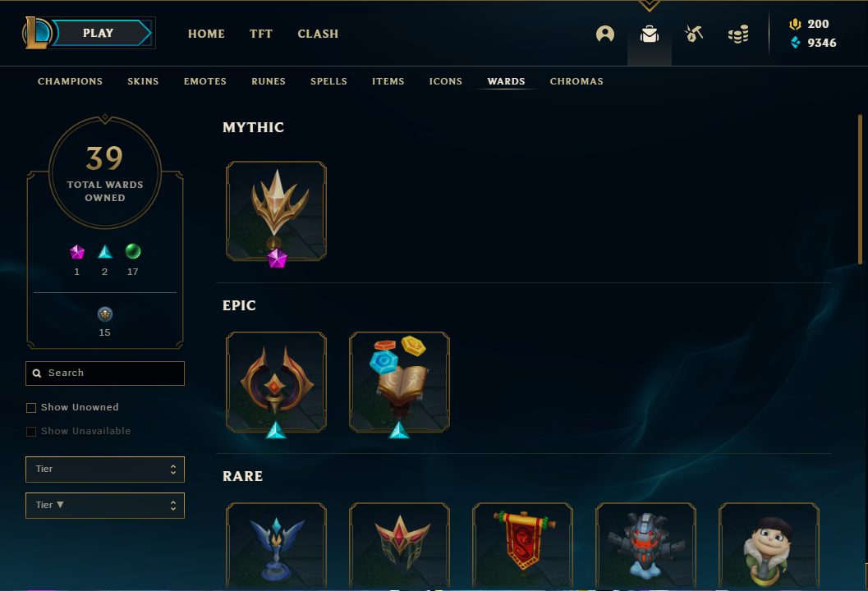The image size is (868, 591).
Task: Open the Loot hammer icon
Action: click(x=694, y=34)
